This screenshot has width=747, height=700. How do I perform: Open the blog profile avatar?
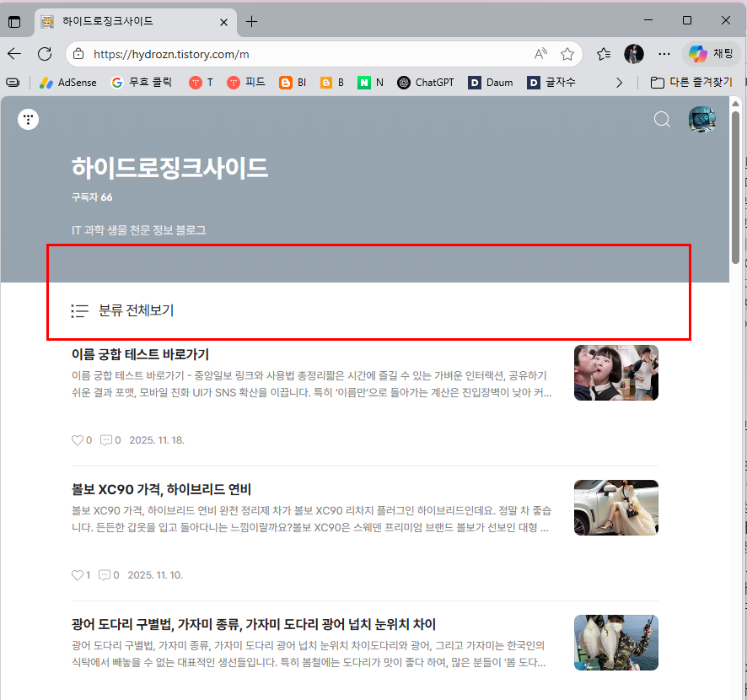click(701, 119)
